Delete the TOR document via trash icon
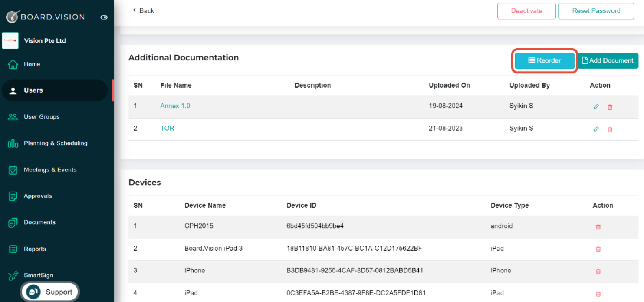This screenshot has height=302, width=644. (610, 129)
